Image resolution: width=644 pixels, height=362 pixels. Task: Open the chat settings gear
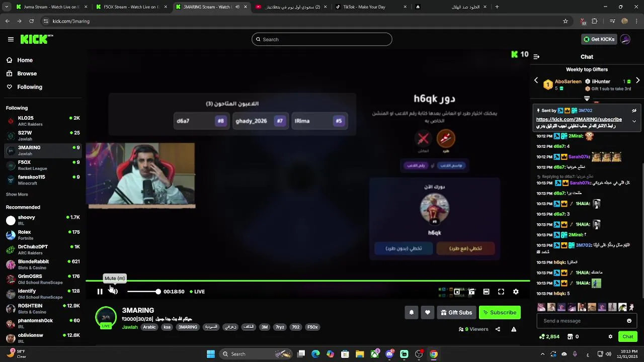[610, 336]
